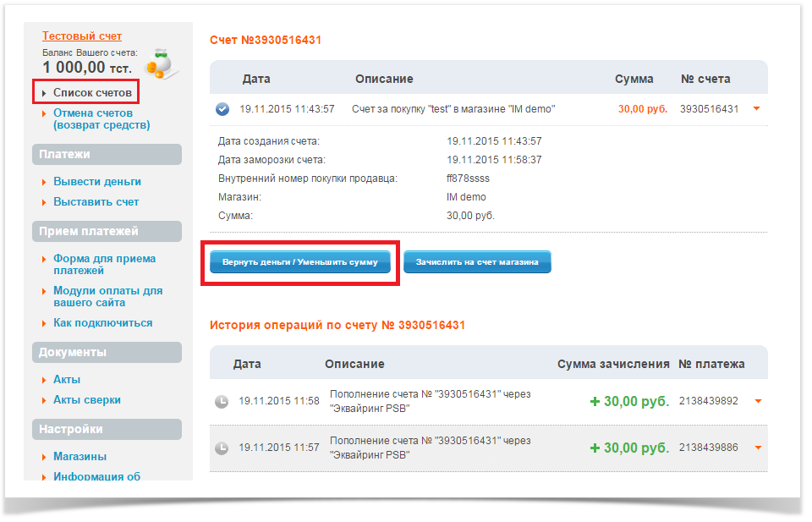Click payment number 2138439886

(709, 448)
